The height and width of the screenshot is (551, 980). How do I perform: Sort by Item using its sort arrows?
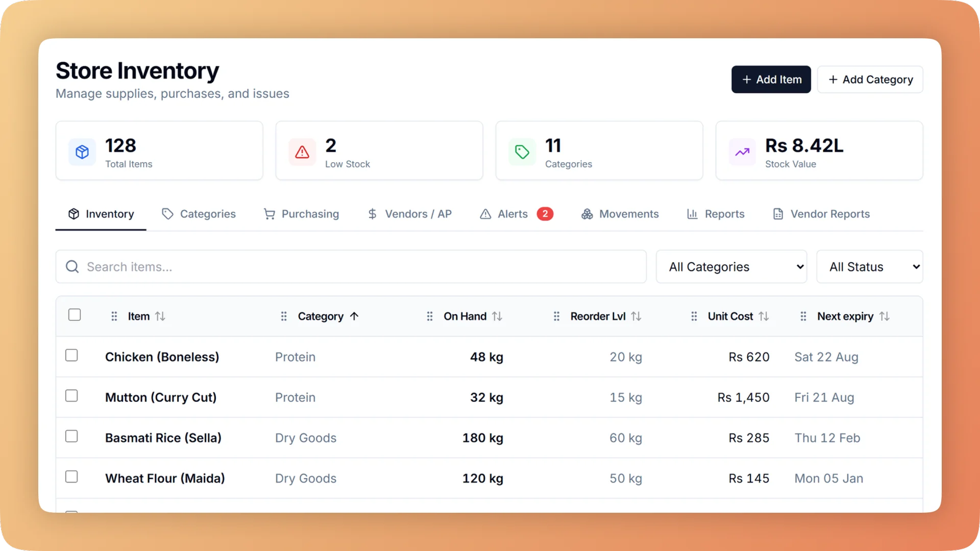click(160, 316)
